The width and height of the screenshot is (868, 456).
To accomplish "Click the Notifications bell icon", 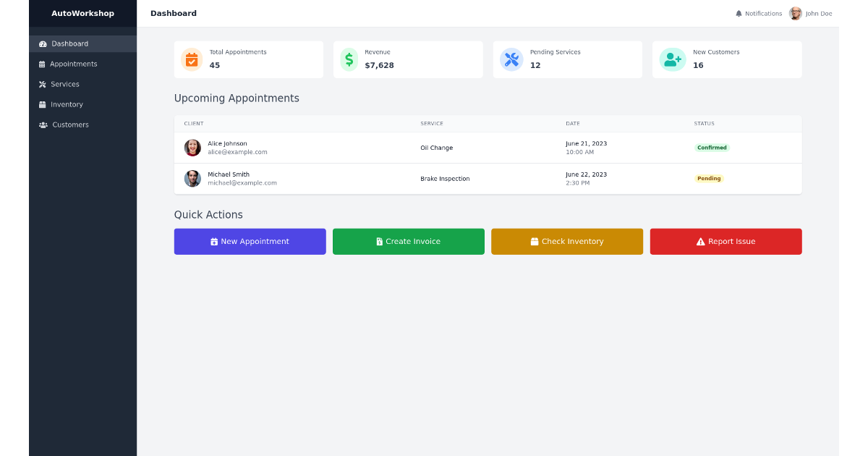I will coord(739,13).
